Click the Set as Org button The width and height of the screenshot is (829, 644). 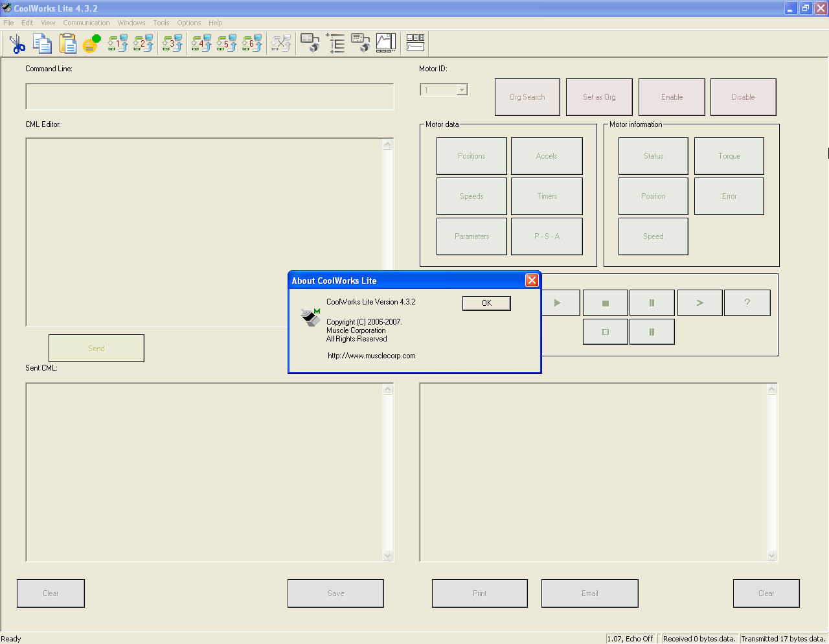coord(599,97)
